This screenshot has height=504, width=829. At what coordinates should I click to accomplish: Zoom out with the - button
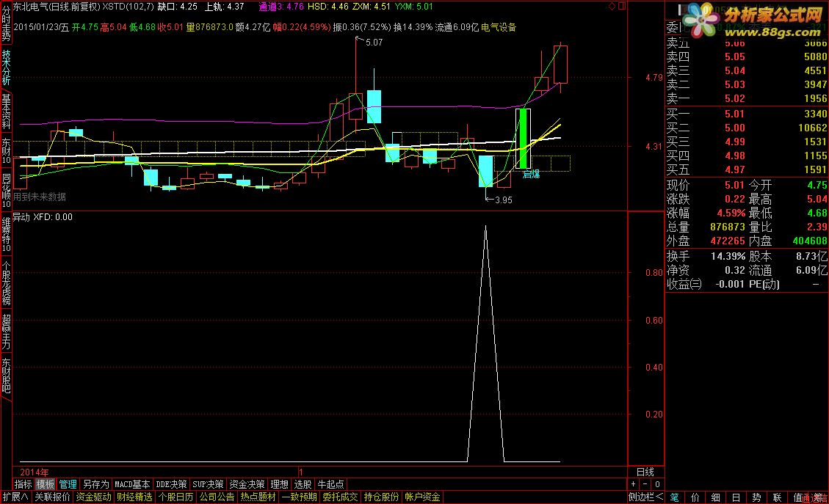[x=645, y=484]
